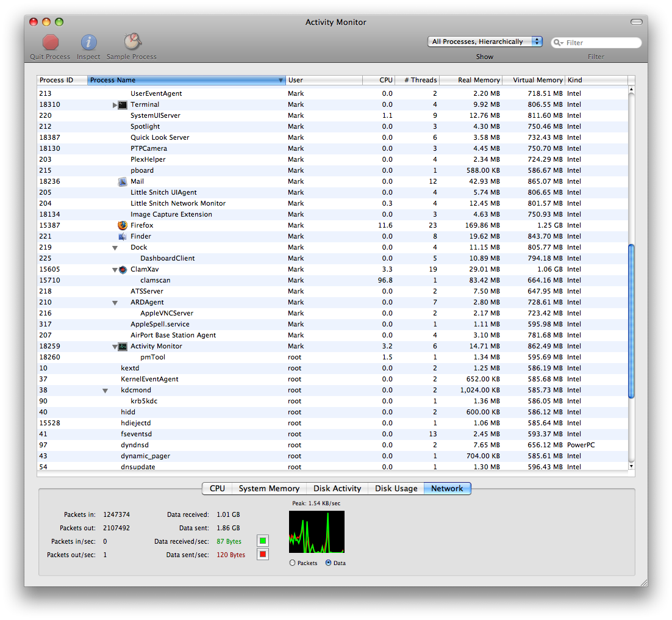Select the dyndnsd PowerPC process row
Image resolution: width=672 pixels, height=620 pixels.
tap(332, 445)
